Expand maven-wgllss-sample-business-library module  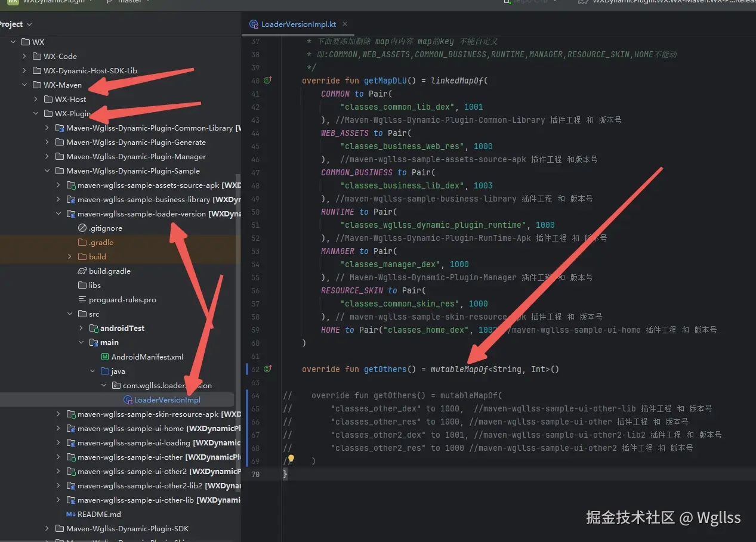pos(58,200)
